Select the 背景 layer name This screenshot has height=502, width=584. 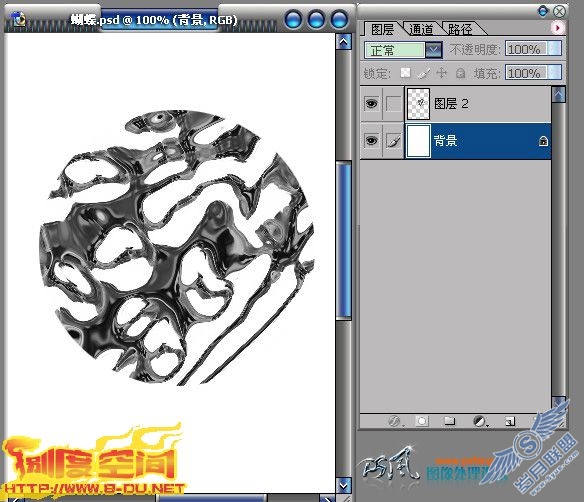(445, 141)
